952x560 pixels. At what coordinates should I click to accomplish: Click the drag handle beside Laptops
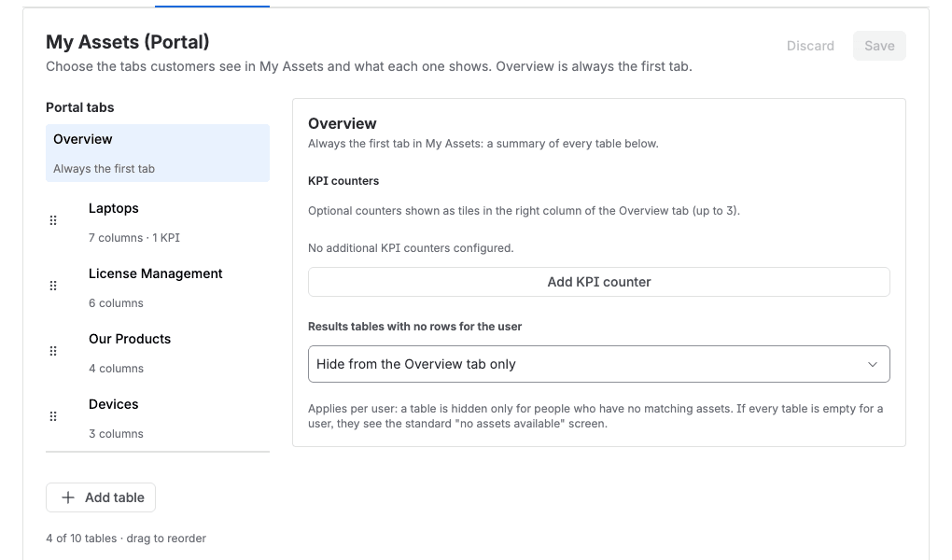coord(53,220)
